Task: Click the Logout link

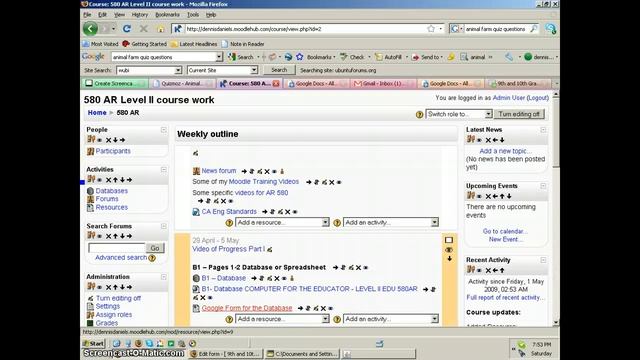Action: (x=538, y=98)
